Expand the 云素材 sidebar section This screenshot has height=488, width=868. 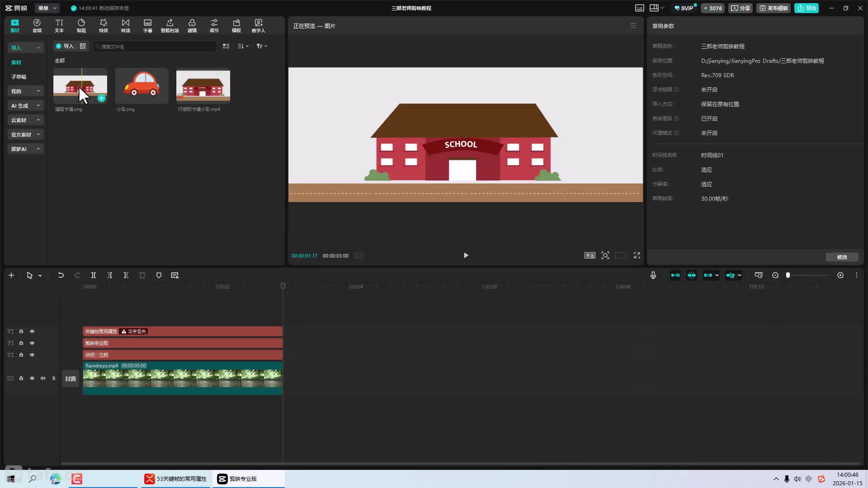tap(25, 120)
